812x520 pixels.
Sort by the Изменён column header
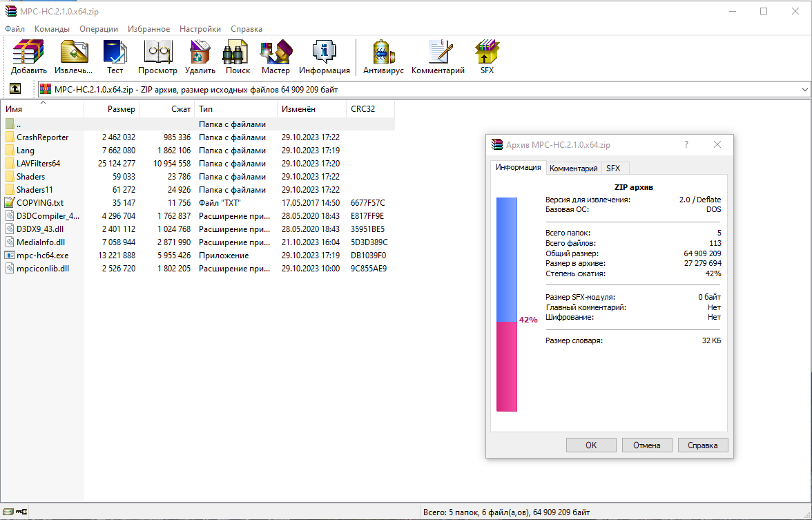pos(312,109)
